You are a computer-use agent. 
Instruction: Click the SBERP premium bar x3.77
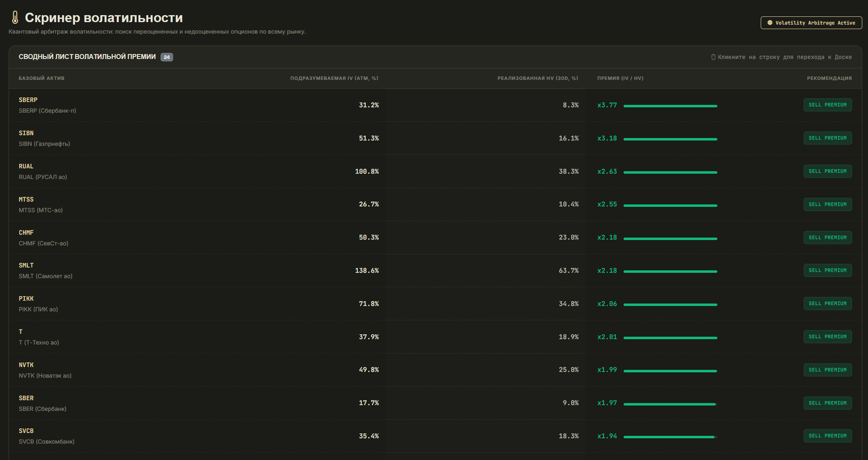(670, 106)
